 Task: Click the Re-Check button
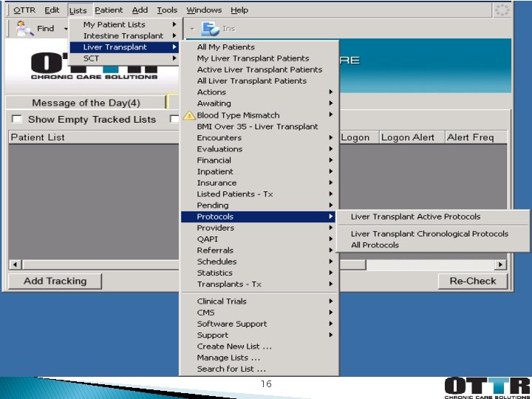tap(473, 282)
